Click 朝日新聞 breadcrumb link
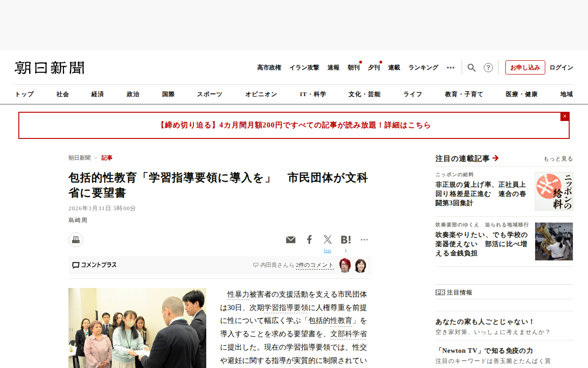The width and height of the screenshot is (588, 368). click(79, 158)
